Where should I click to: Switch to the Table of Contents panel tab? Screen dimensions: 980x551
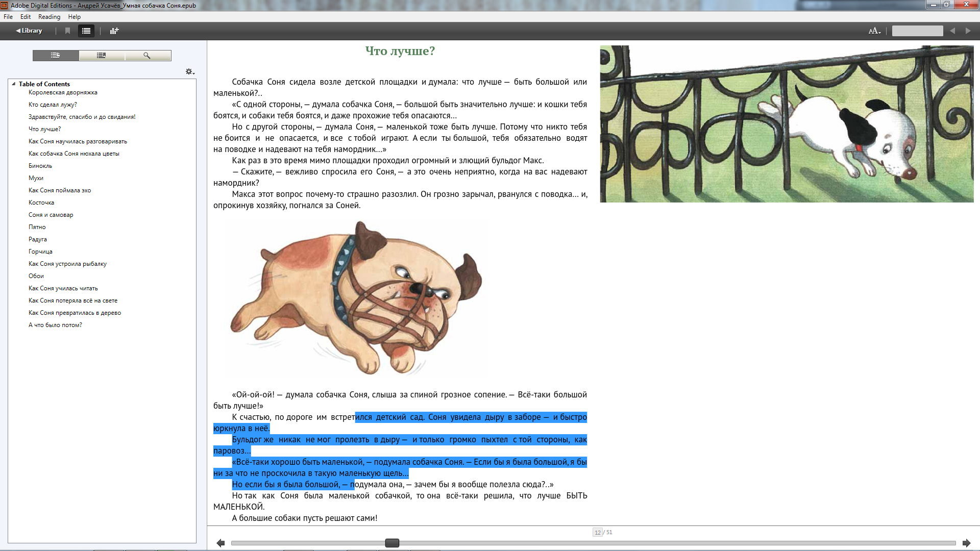pyautogui.click(x=56, y=55)
